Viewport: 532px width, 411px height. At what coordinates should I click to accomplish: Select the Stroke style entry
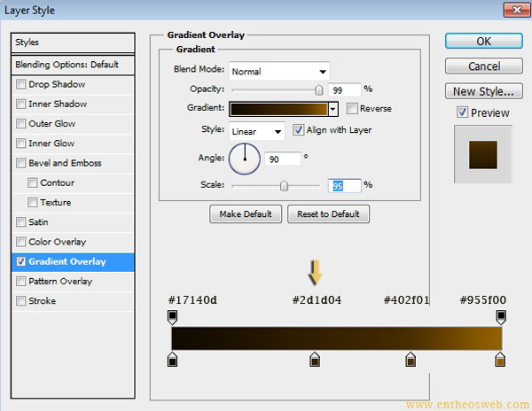point(42,301)
